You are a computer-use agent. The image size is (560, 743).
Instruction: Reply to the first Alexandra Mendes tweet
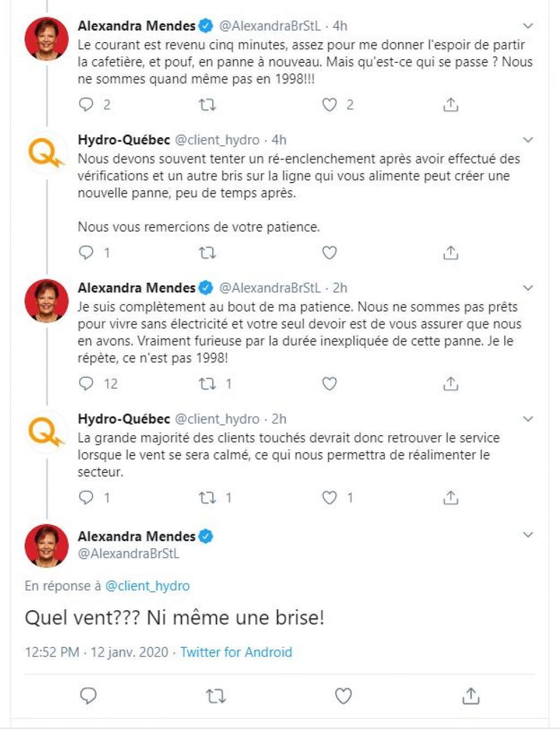86,104
